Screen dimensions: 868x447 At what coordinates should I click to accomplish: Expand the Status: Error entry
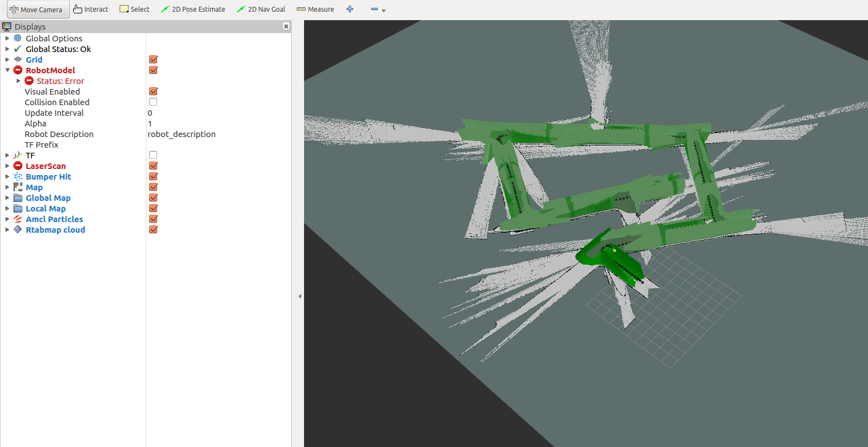point(18,81)
